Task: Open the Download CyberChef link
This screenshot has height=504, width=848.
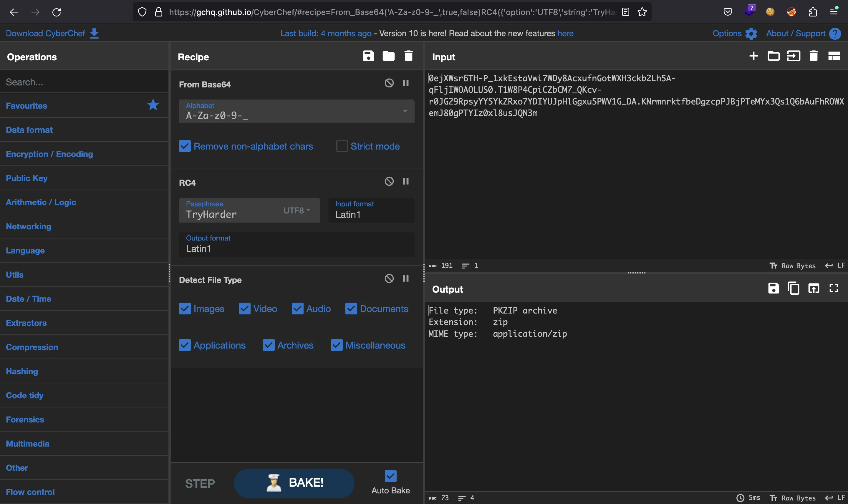Action: (x=45, y=34)
